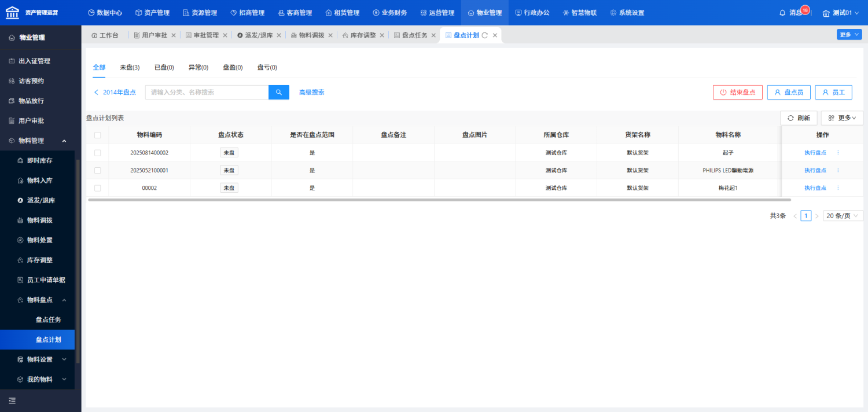Open the 测试01 user dropdown

(841, 13)
